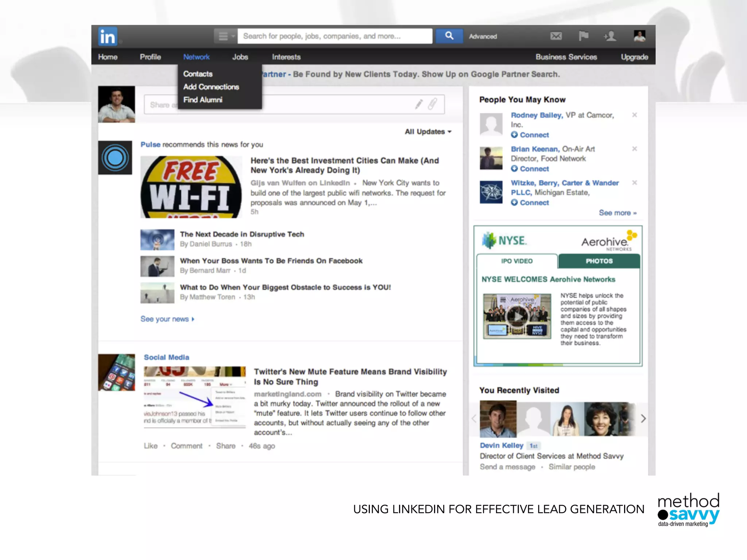This screenshot has height=560, width=747.
Task: Open Jobs menu item
Action: point(240,57)
